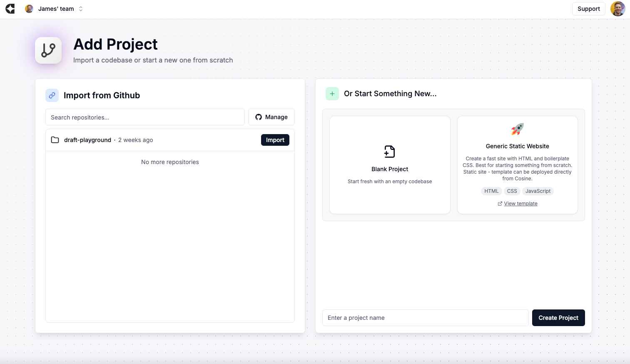Click the Cosine logo in top-left corner
Viewport: 630px width, 364px height.
(x=10, y=9)
